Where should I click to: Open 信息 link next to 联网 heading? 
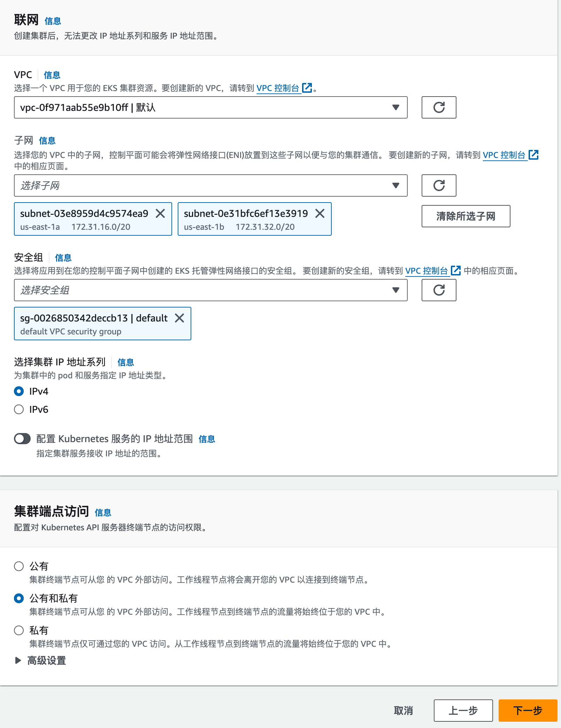(x=53, y=21)
